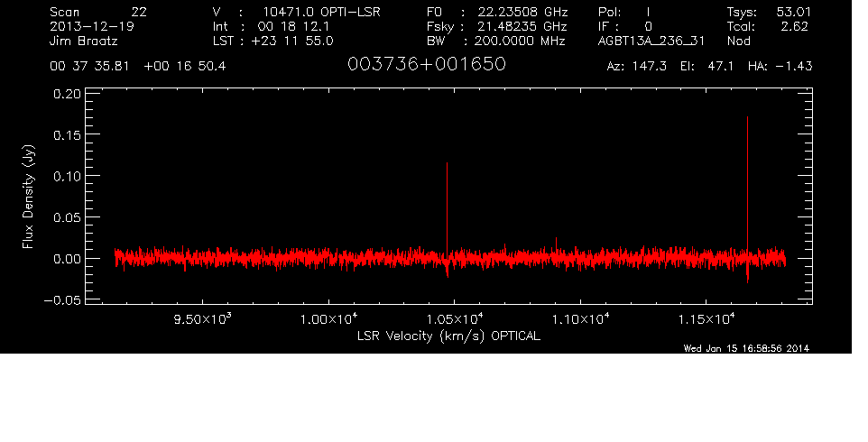Click timestamp Wed Jan 15 16:58:56 2014
868x442 pixels.
746,348
